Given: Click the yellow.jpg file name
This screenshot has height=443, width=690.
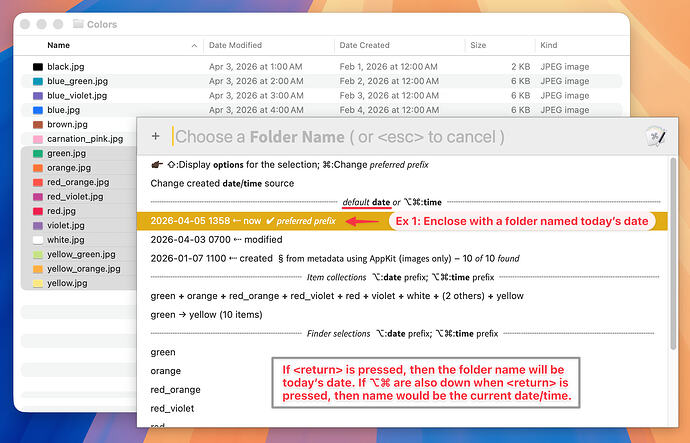Looking at the screenshot, I should pyautogui.click(x=67, y=283).
